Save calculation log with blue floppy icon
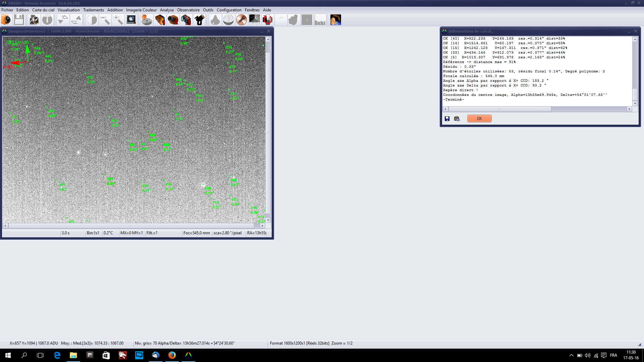 pos(447,119)
